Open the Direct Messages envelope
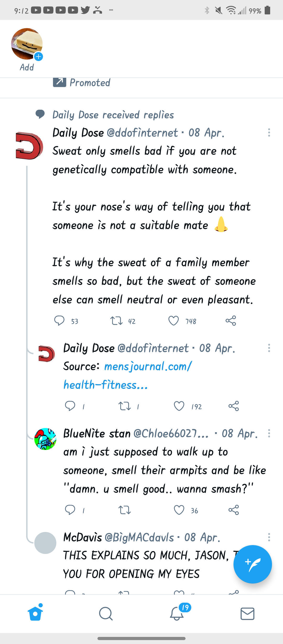The height and width of the screenshot is (644, 283). (247, 613)
